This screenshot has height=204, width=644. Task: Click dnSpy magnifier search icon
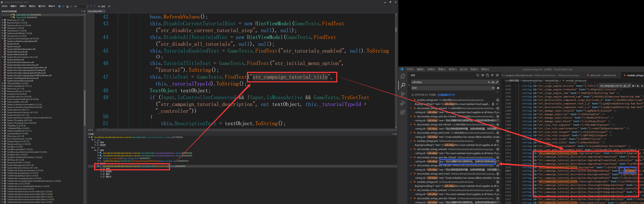109,6
